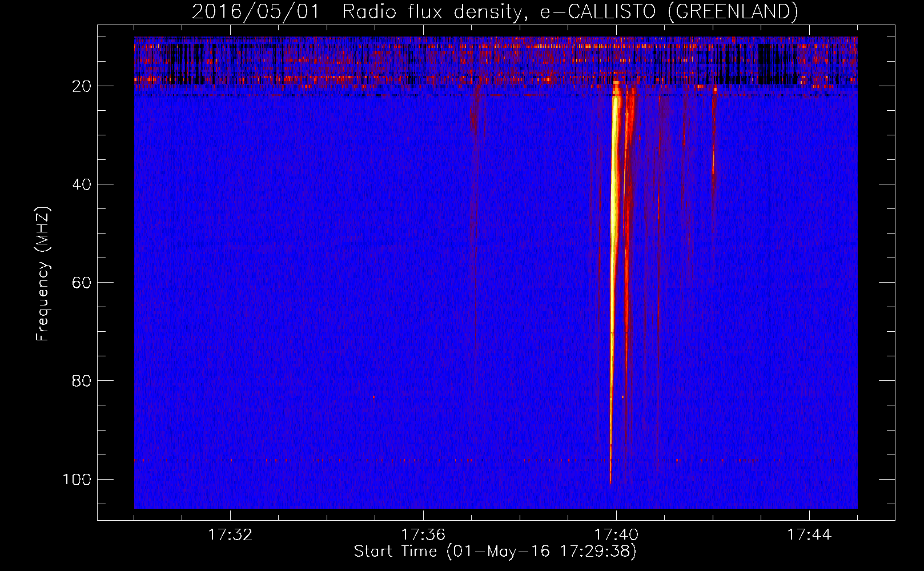
Task: Click the 'Frequency (MHZ)' axis label
Action: point(43,274)
